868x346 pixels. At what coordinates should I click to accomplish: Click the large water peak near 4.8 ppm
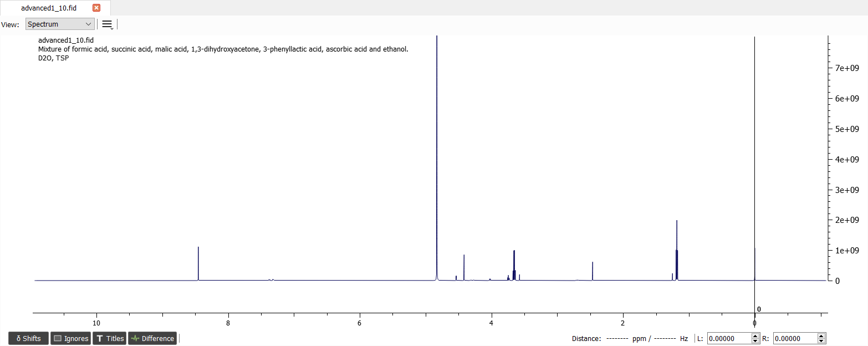437,158
